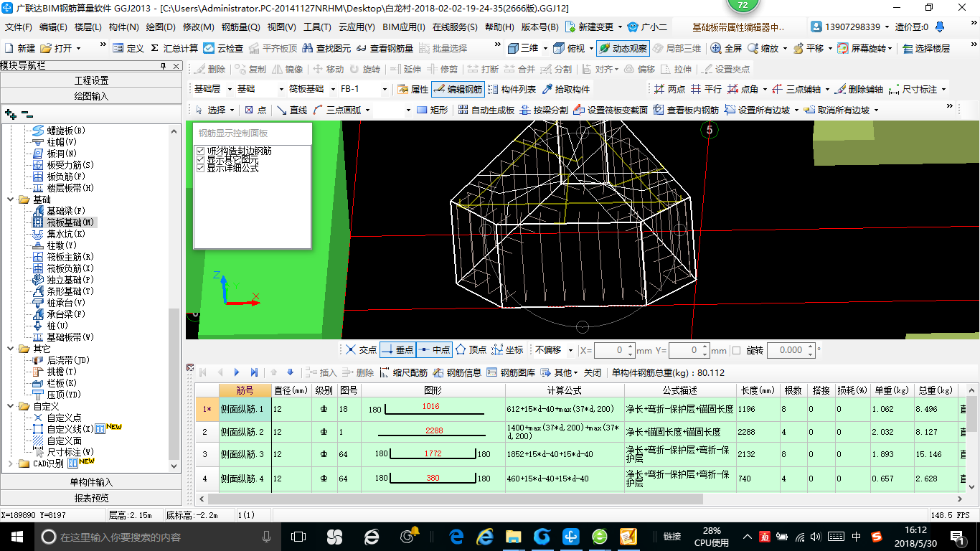
Task: Click 工程设置 navigation button
Action: pos(91,80)
